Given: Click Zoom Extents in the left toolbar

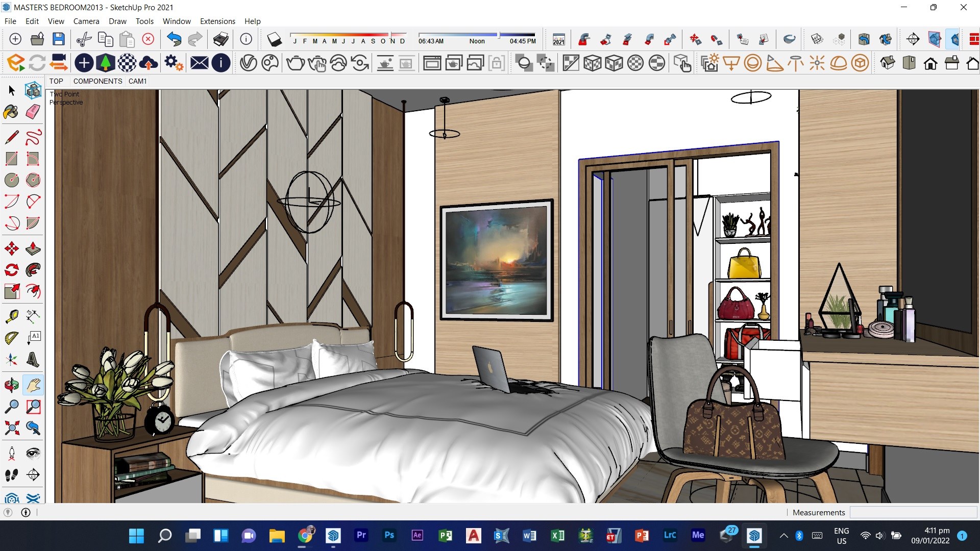Looking at the screenshot, I should (x=11, y=428).
